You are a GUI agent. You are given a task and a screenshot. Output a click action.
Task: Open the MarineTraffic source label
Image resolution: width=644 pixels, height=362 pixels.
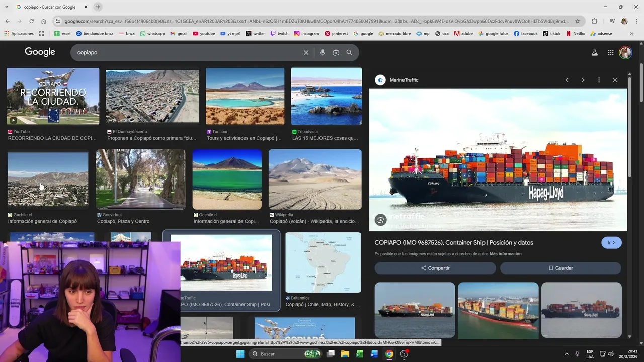pos(404,80)
